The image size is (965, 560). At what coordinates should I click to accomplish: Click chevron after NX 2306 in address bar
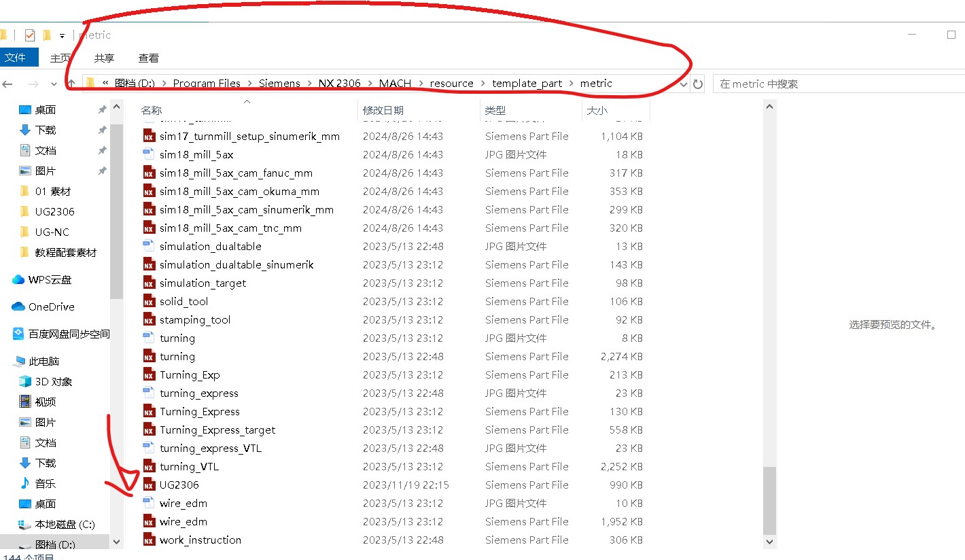pos(370,84)
